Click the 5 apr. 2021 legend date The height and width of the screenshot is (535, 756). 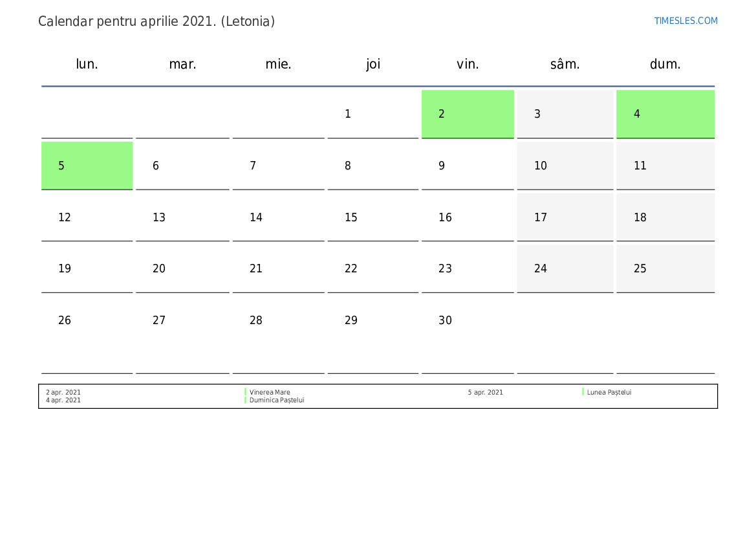(x=485, y=393)
